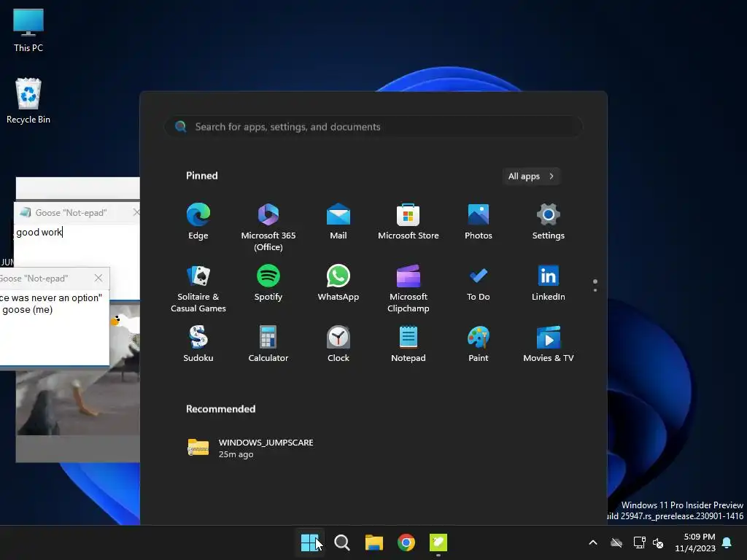The height and width of the screenshot is (560, 747).
Task: Close the lower Goose Not-epad note
Action: point(98,278)
